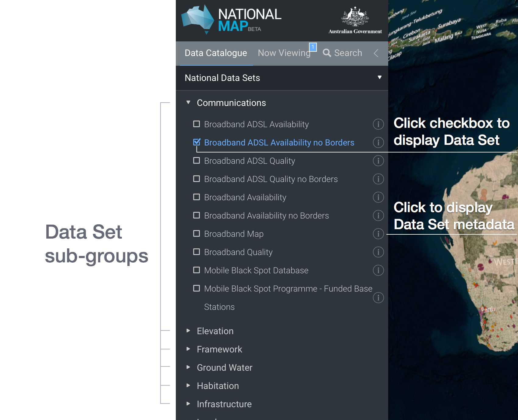Collapse the Communications group triangle

[188, 103]
